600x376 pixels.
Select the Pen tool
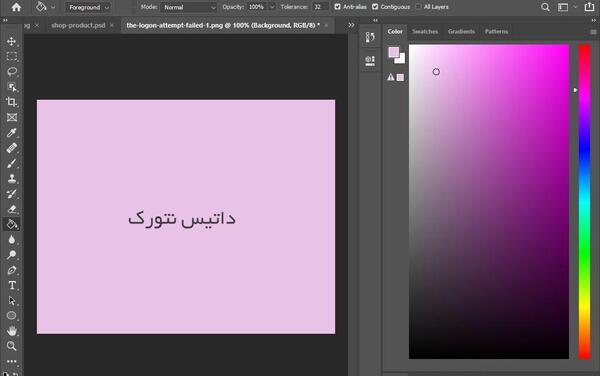tap(11, 270)
